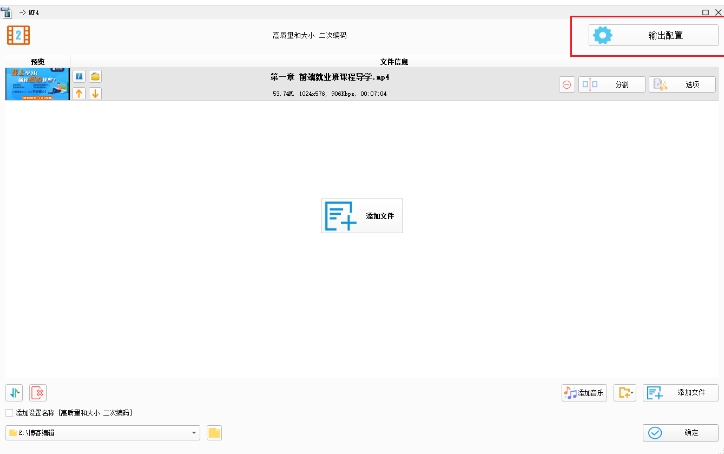This screenshot has height=454, width=724.
Task: Click the video preview thumbnail
Action: [37, 84]
